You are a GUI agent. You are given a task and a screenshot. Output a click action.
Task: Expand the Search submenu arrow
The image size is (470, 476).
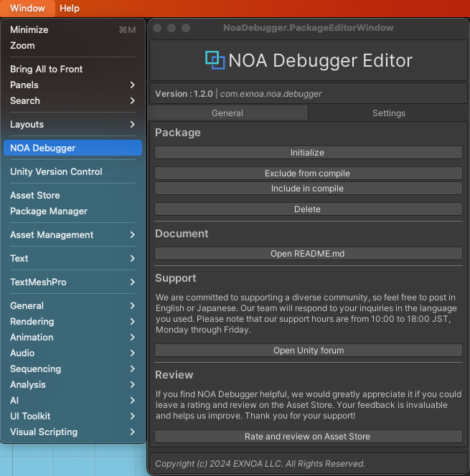coord(132,101)
